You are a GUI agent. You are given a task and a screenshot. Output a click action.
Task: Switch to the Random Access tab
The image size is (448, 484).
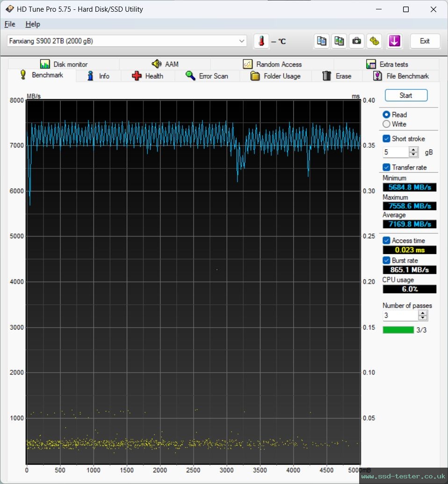pos(272,64)
